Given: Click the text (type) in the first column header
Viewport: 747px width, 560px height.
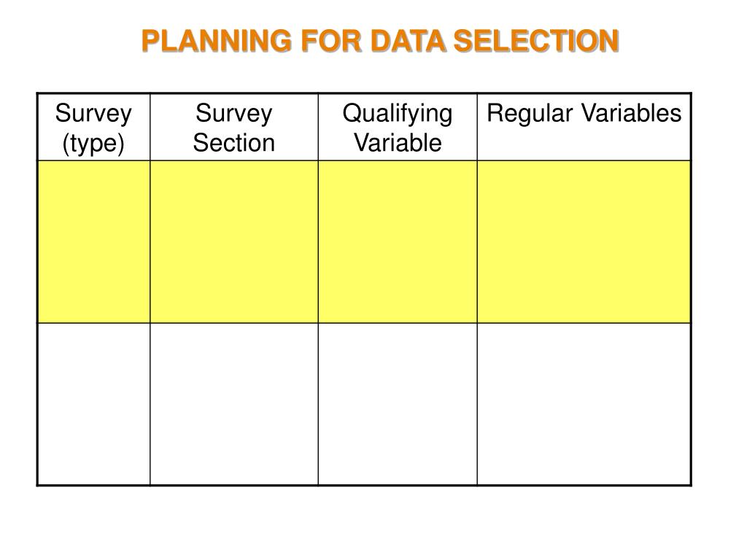Looking at the screenshot, I should tap(93, 144).
